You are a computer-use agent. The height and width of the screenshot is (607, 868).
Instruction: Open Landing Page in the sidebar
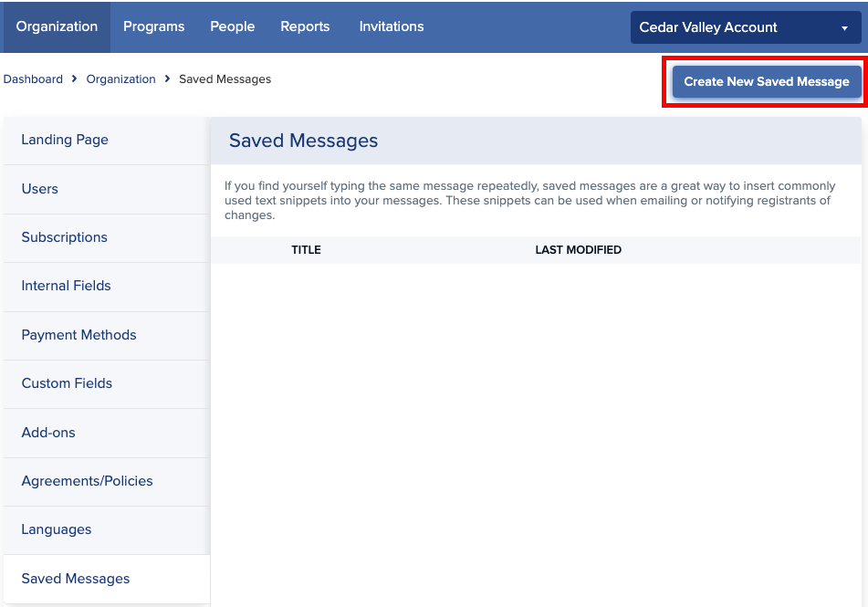click(107, 141)
